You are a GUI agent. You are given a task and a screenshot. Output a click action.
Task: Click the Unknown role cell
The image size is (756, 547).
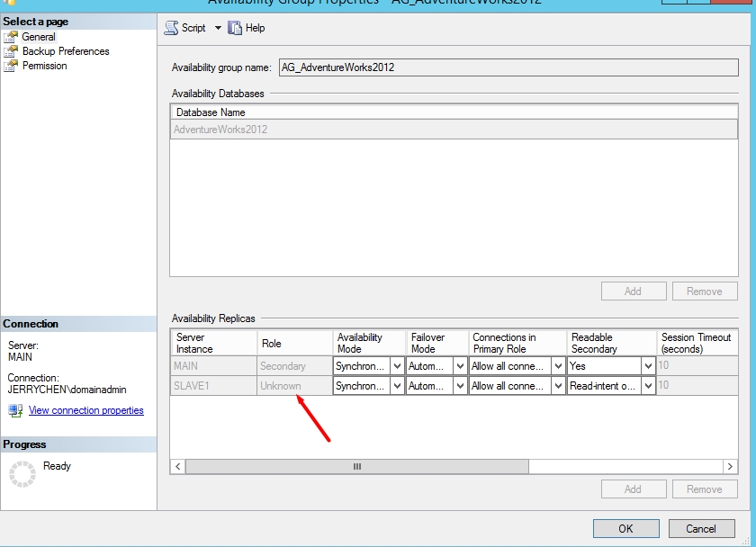tap(294, 386)
